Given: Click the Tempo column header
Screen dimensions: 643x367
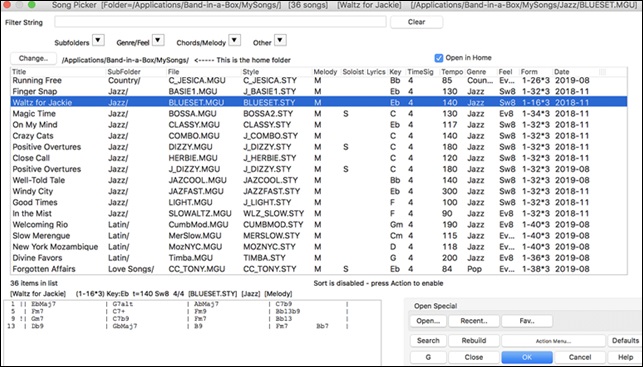Looking at the screenshot, I should click(452, 72).
